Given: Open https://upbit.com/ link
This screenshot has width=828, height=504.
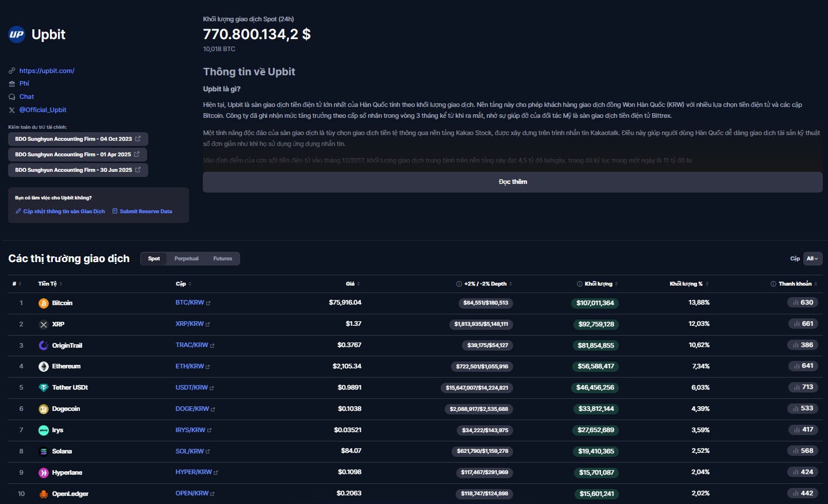Looking at the screenshot, I should point(47,71).
